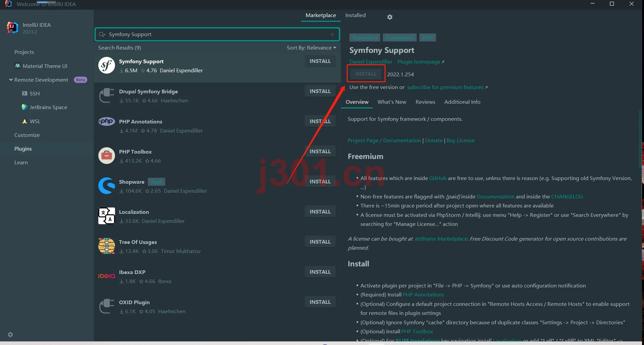Install the Shopware plugin
The width and height of the screenshot is (644, 345).
point(320,182)
